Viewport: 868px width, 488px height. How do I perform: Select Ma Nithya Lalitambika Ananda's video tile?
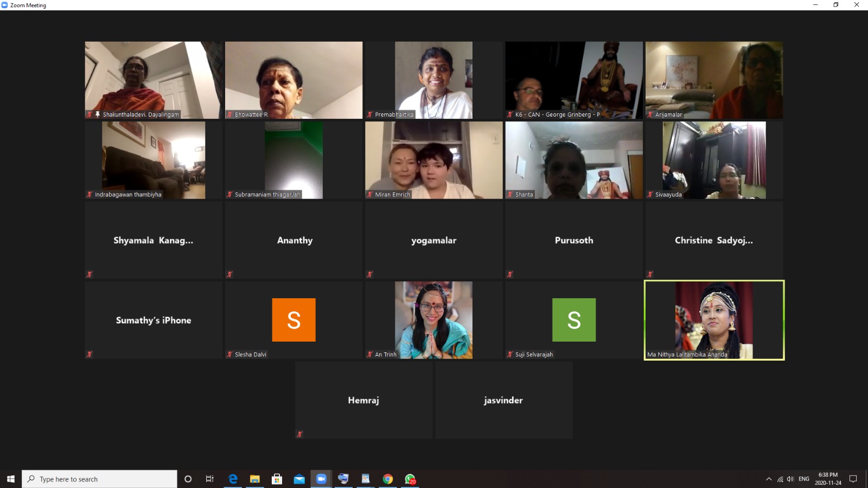714,319
